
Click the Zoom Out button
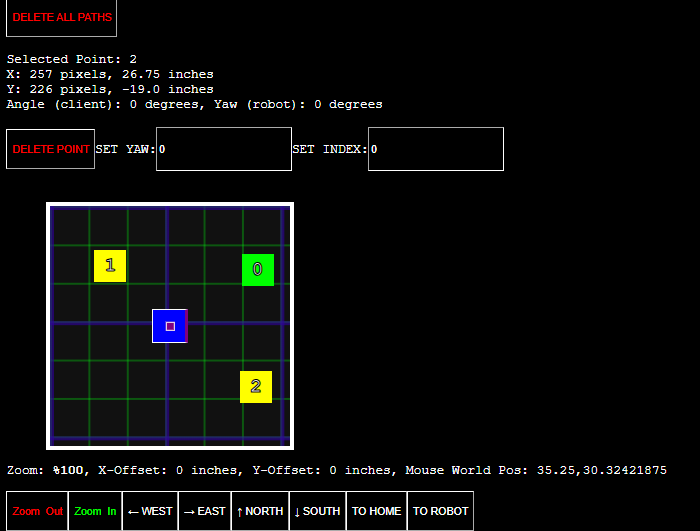point(37,511)
